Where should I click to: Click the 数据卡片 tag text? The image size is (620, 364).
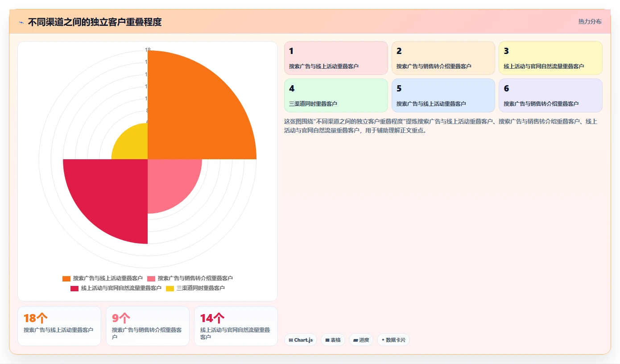396,340
